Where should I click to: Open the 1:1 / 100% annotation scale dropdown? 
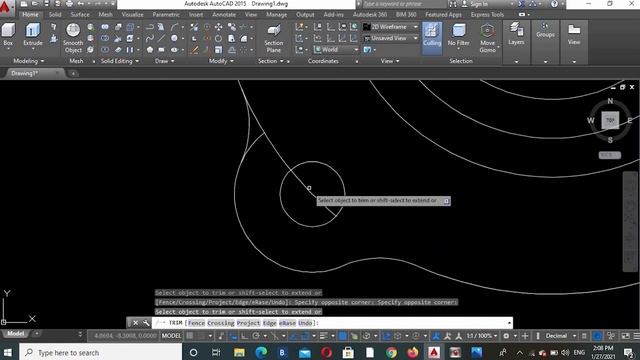[x=482, y=336]
